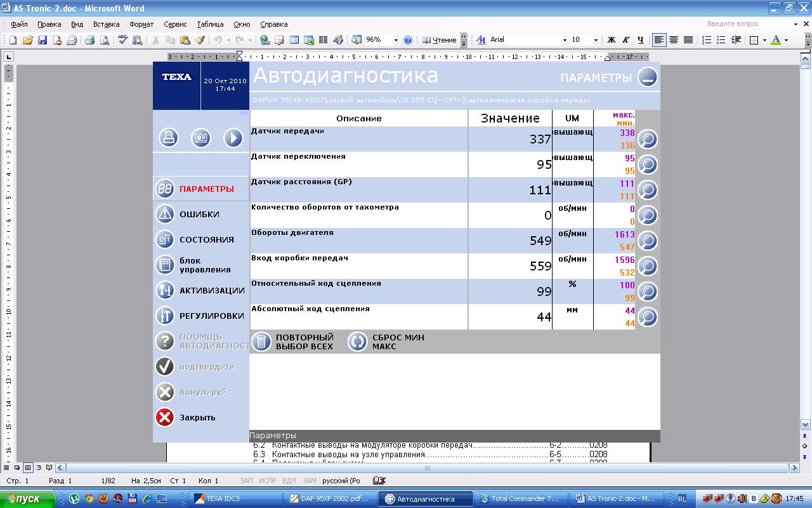Screen dimensions: 812x508
Task: Switch to TEXA IDC3 in the taskbar
Action: (234, 498)
